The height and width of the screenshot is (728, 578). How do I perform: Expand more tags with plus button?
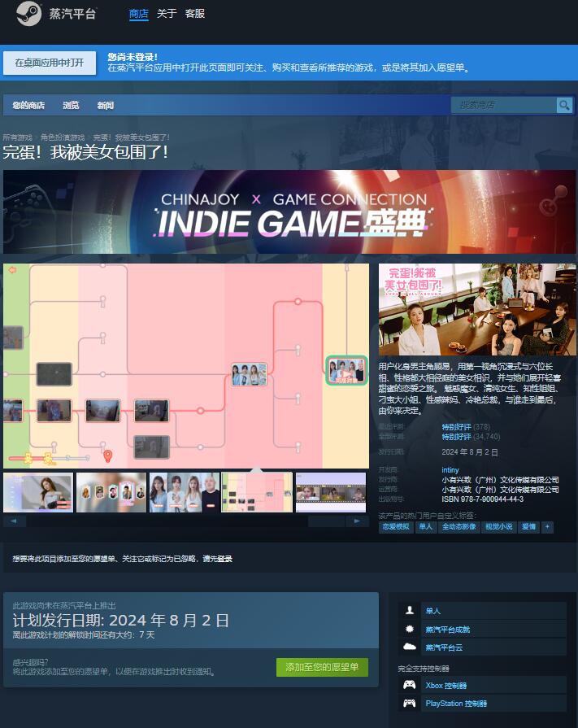coord(548,527)
